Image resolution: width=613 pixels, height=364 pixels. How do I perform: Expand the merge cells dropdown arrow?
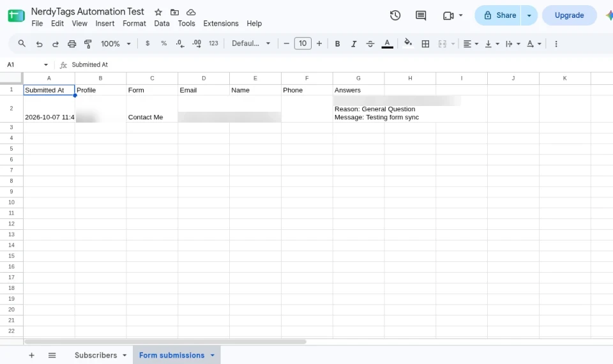(x=453, y=44)
